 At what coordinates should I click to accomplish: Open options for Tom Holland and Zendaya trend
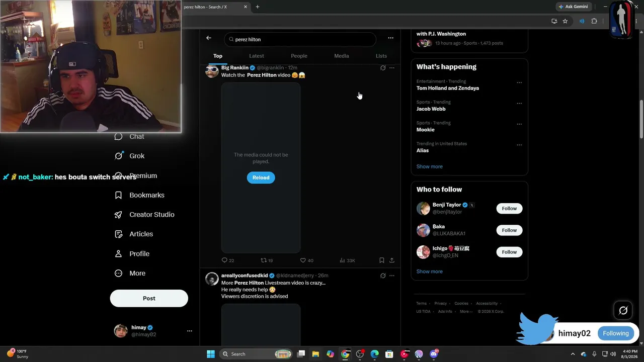pos(519,82)
